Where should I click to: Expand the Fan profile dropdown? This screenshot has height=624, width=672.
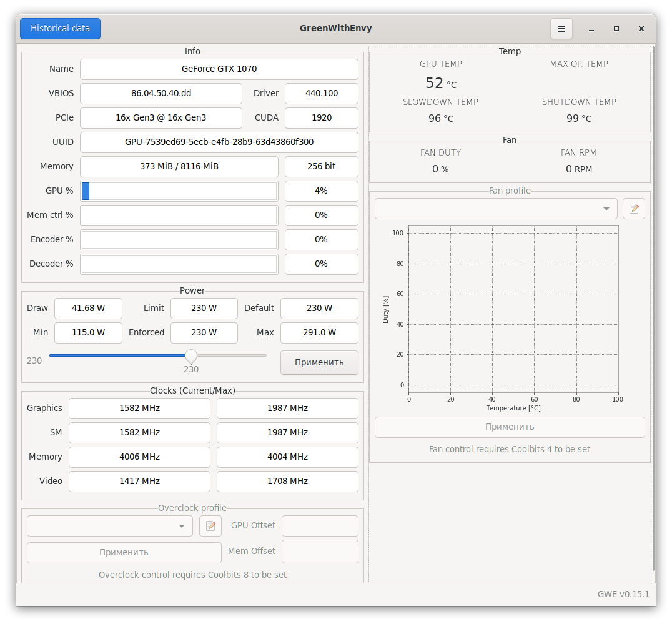pyautogui.click(x=496, y=209)
